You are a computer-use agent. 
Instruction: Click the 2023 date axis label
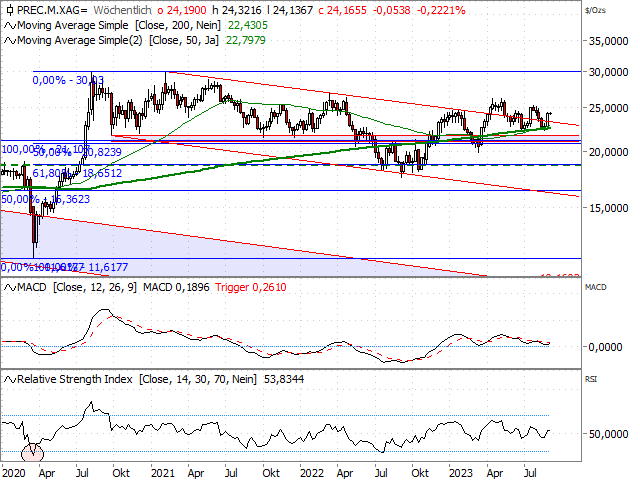[461, 473]
